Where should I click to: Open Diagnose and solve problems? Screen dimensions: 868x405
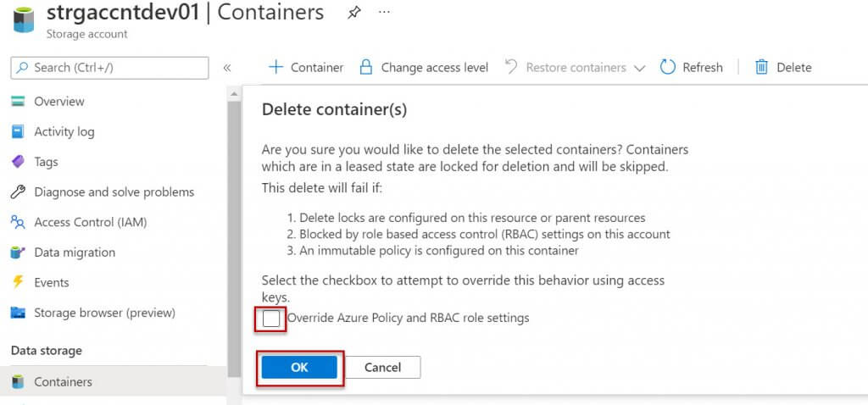click(x=114, y=192)
